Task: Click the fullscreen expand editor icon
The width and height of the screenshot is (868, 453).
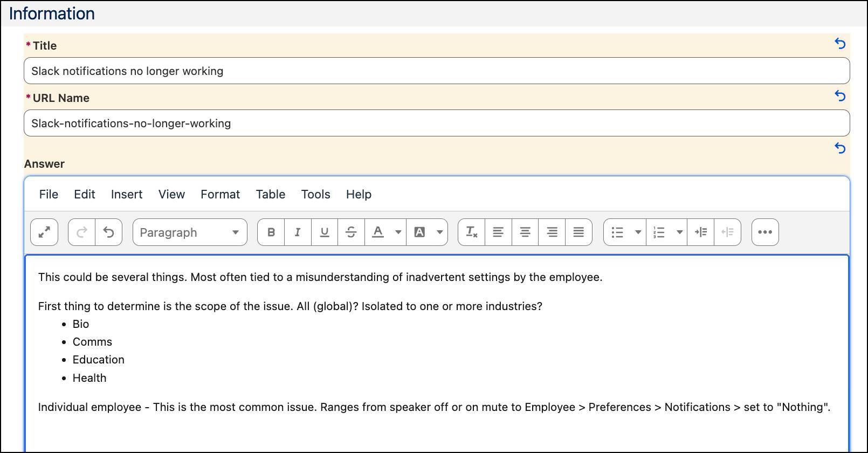Action: 44,232
